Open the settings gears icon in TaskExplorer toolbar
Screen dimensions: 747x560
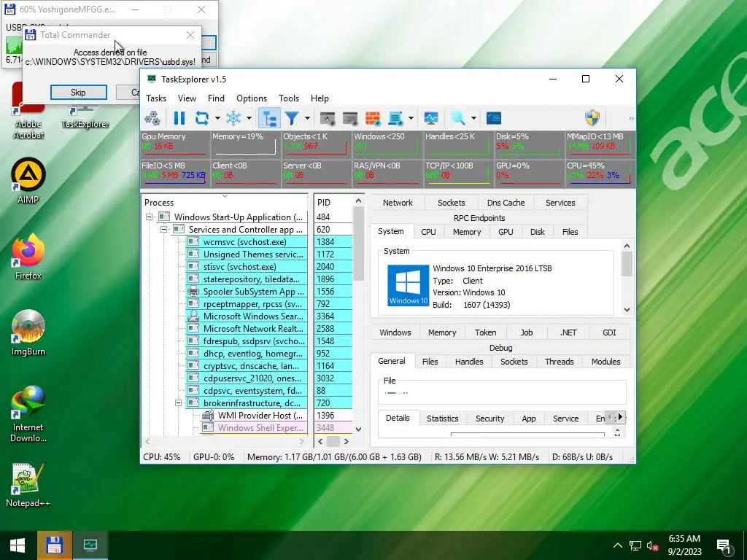click(x=152, y=118)
